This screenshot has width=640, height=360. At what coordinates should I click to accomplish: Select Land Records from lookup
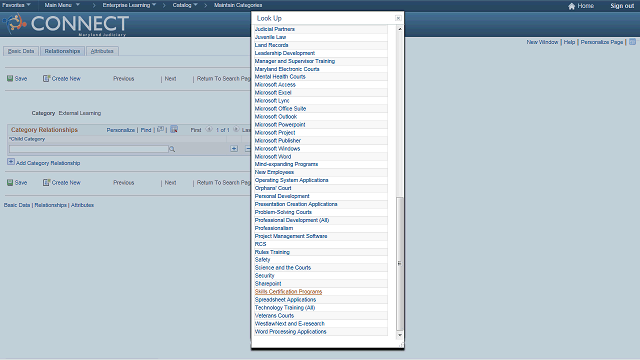click(x=271, y=45)
